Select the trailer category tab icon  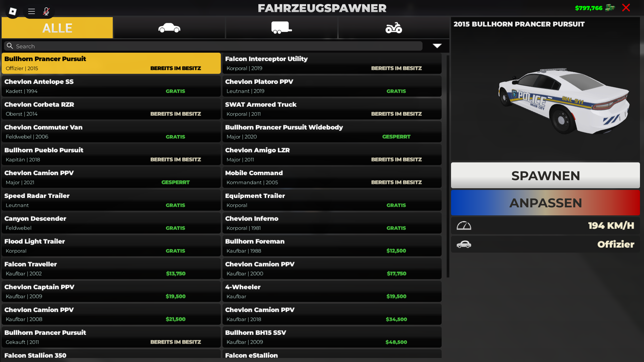click(281, 28)
